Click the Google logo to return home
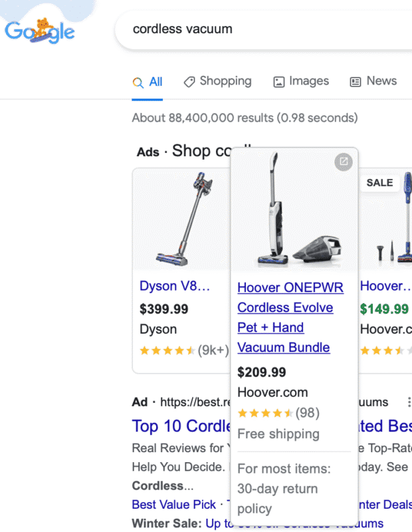Screen dimensions: 412x532 (x=39, y=30)
